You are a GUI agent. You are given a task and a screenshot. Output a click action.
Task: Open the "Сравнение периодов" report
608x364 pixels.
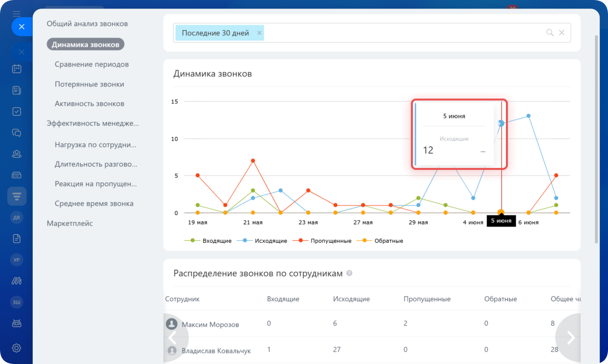point(92,64)
